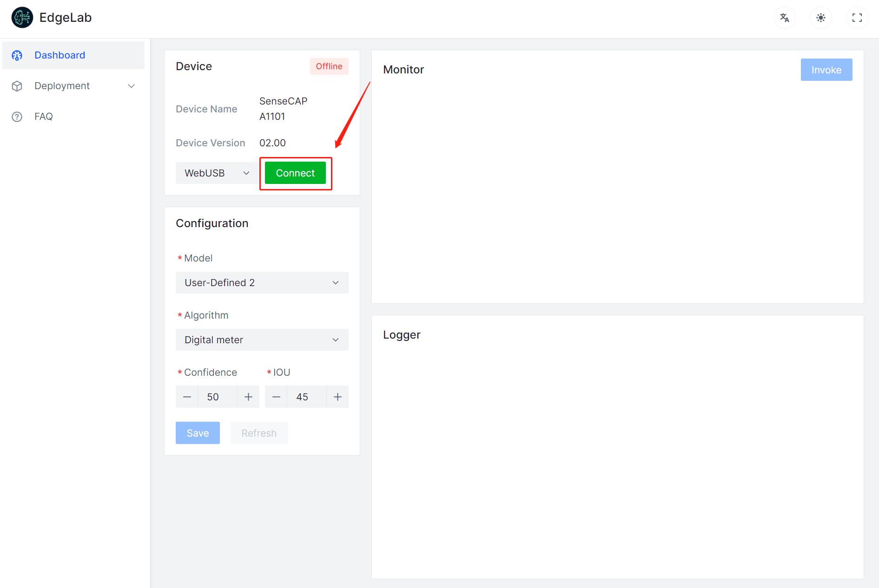Click the Algorithm field label
Image resolution: width=879 pixels, height=588 pixels.
click(x=206, y=315)
